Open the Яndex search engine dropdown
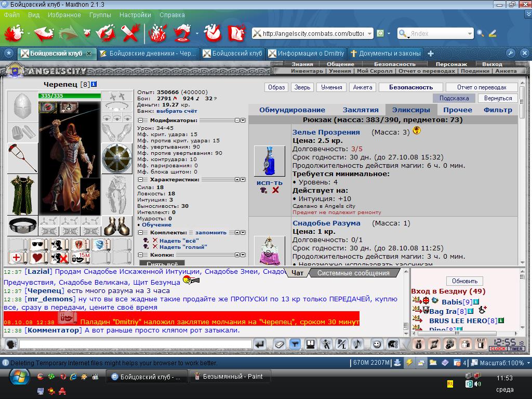 pyautogui.click(x=470, y=34)
